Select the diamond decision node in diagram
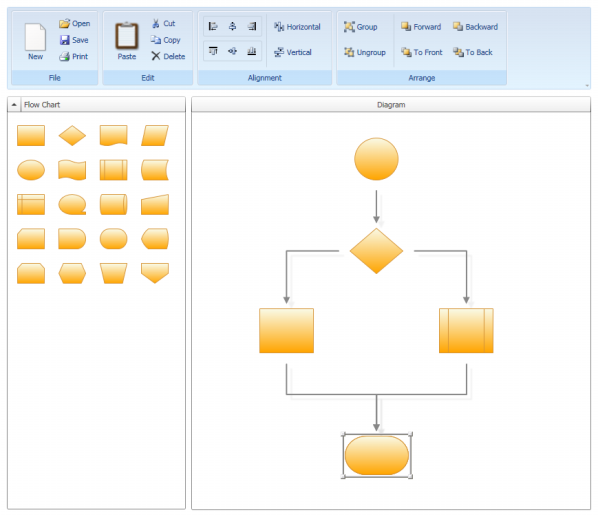The height and width of the screenshot is (517, 598). pyautogui.click(x=376, y=251)
